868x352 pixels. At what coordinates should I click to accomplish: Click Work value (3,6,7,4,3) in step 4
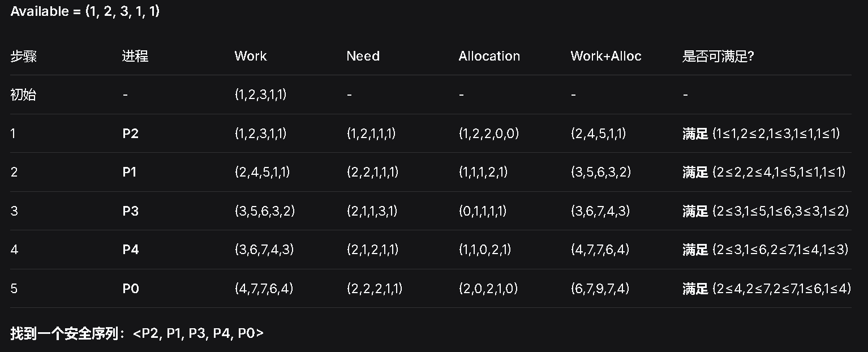coord(264,250)
